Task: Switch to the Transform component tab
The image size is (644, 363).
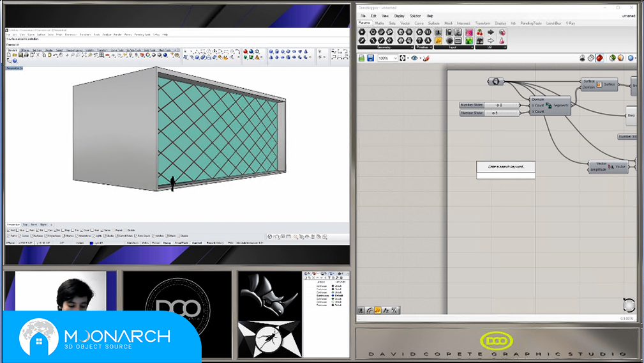Action: [483, 24]
